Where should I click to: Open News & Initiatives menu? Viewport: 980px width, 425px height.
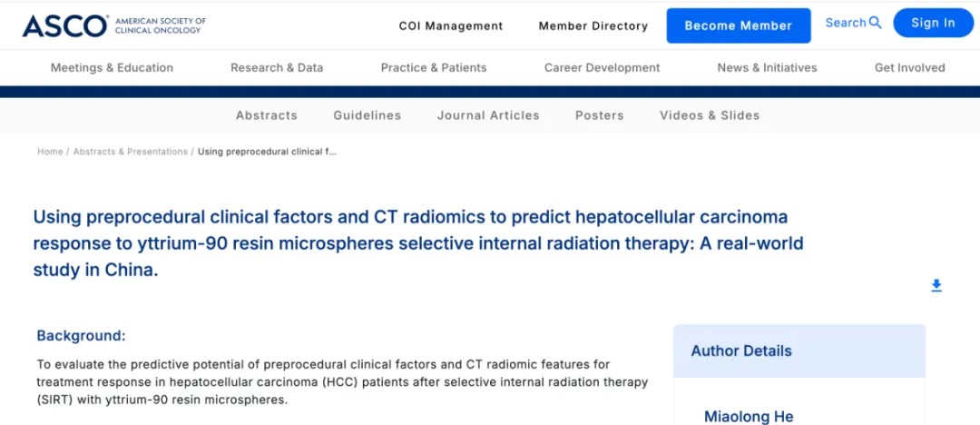point(767,68)
